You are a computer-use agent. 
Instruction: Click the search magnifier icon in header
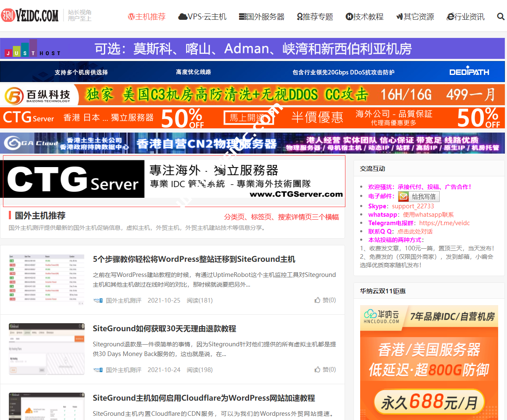pos(500,16)
